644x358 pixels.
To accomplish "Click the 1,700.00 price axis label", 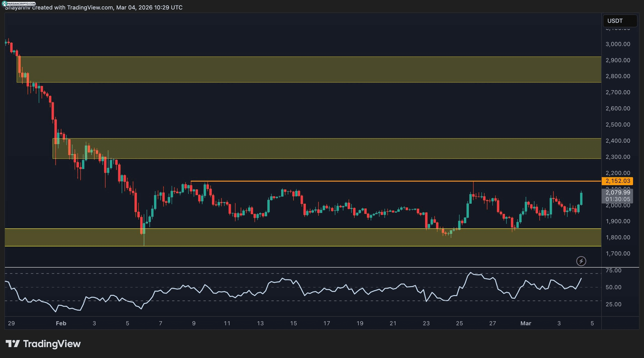I will 618,253.
